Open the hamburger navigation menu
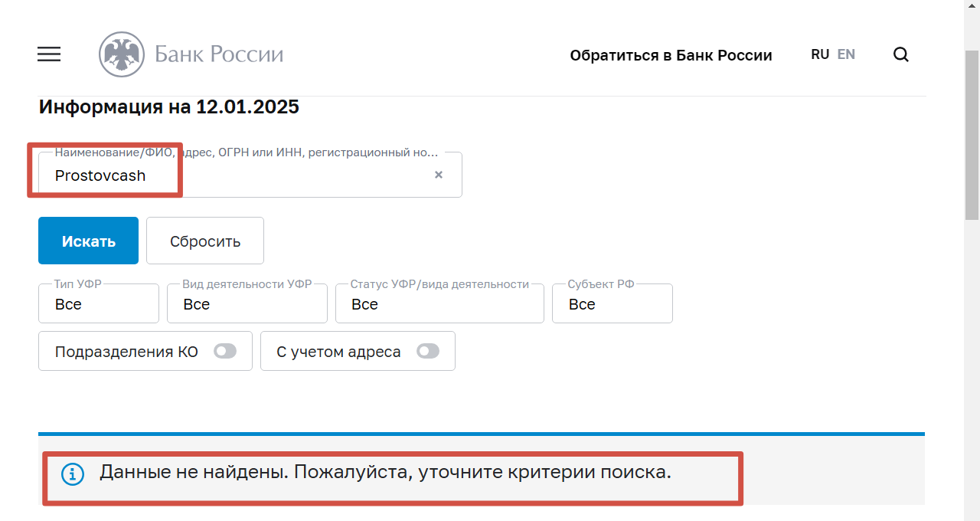This screenshot has width=980, height=521. click(x=49, y=54)
